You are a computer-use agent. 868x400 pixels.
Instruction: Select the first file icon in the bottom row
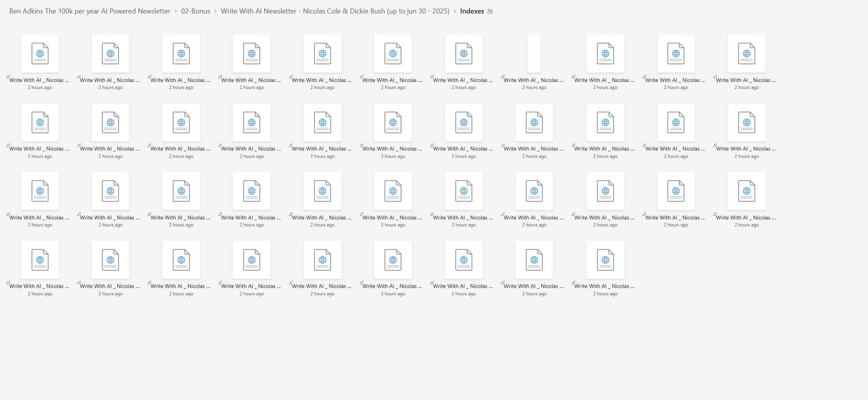point(40,260)
